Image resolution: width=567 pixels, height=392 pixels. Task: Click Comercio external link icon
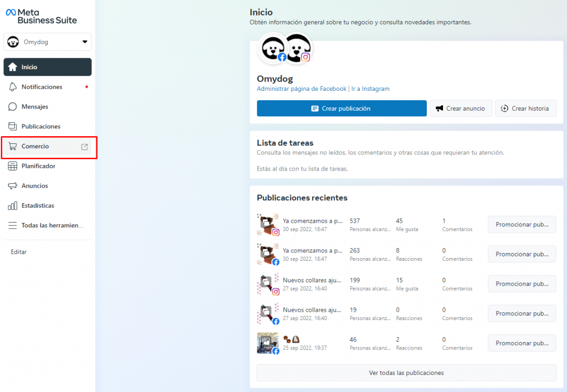84,147
